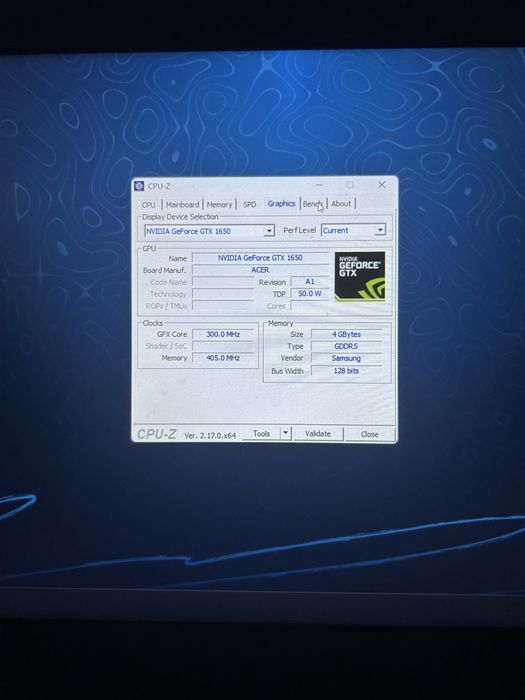Image resolution: width=525 pixels, height=700 pixels.
Task: Open the Bench tab
Action: pyautogui.click(x=313, y=204)
